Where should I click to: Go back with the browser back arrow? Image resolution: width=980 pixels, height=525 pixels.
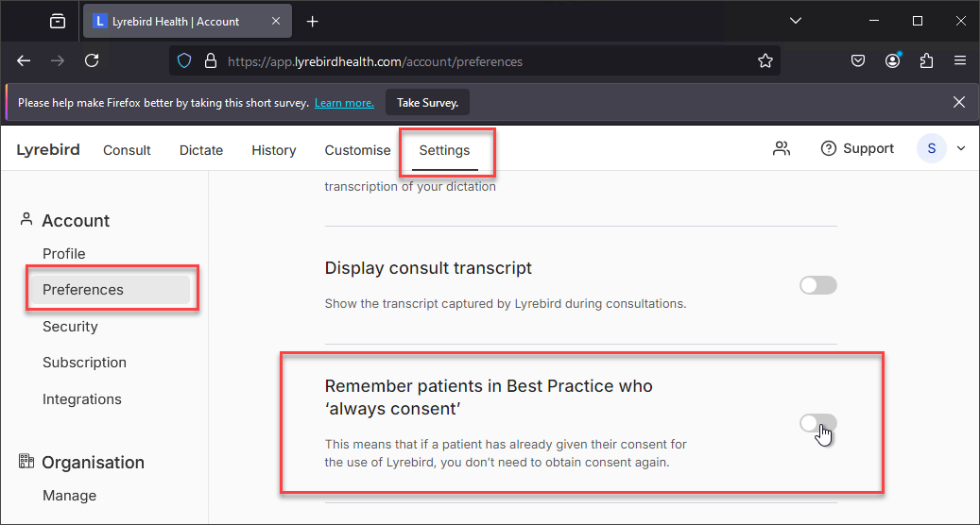(24, 60)
